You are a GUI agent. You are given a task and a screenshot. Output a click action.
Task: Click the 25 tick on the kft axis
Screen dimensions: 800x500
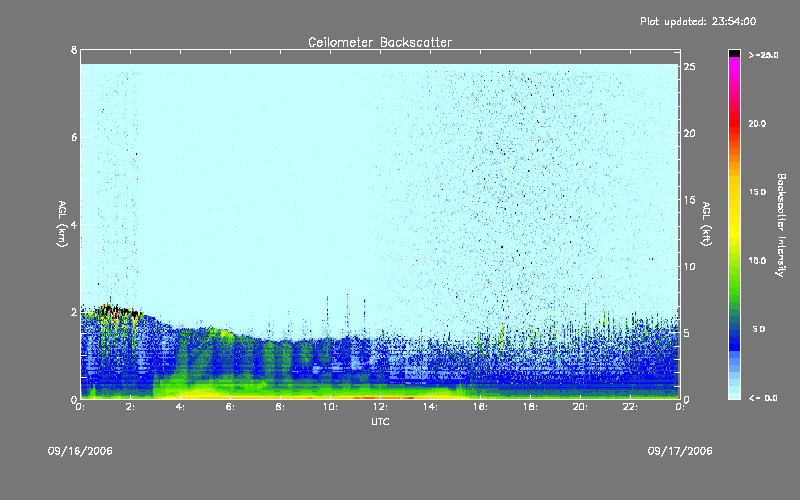coord(689,67)
